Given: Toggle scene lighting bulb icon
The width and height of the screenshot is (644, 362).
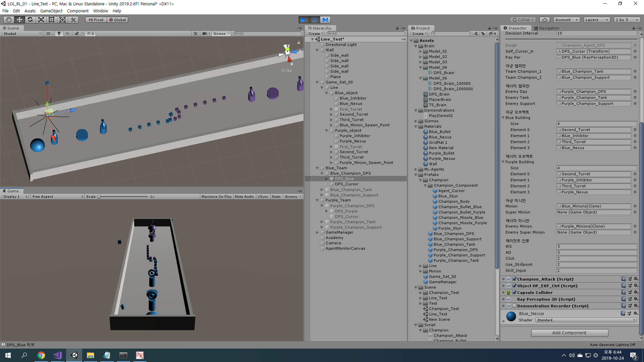Looking at the screenshot, I should (x=59, y=34).
